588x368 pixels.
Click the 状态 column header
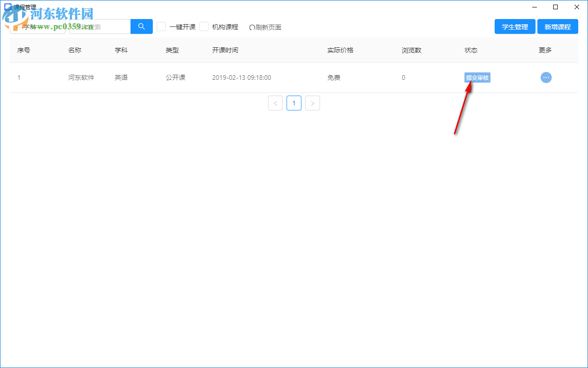[470, 50]
